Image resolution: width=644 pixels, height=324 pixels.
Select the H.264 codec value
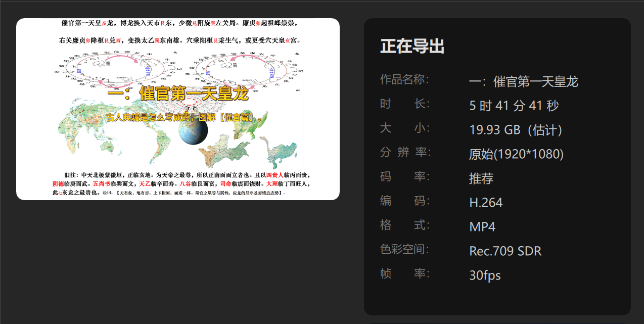click(x=486, y=203)
